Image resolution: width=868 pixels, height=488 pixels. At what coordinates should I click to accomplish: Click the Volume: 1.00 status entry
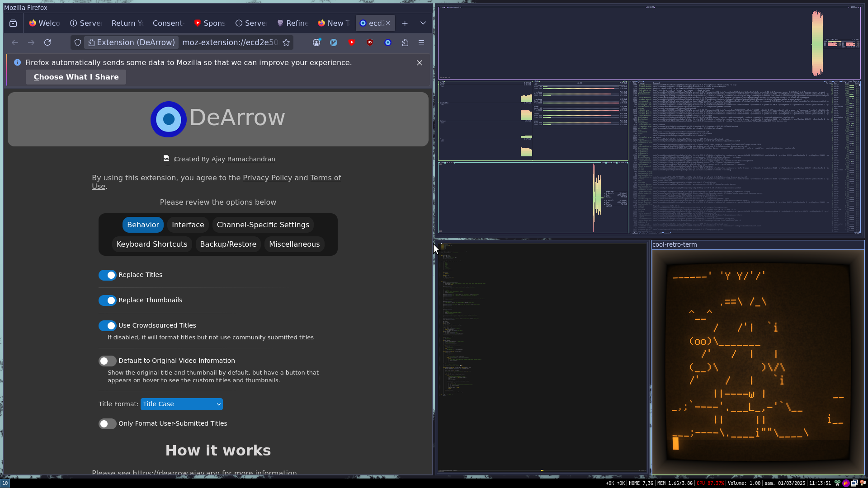(744, 483)
